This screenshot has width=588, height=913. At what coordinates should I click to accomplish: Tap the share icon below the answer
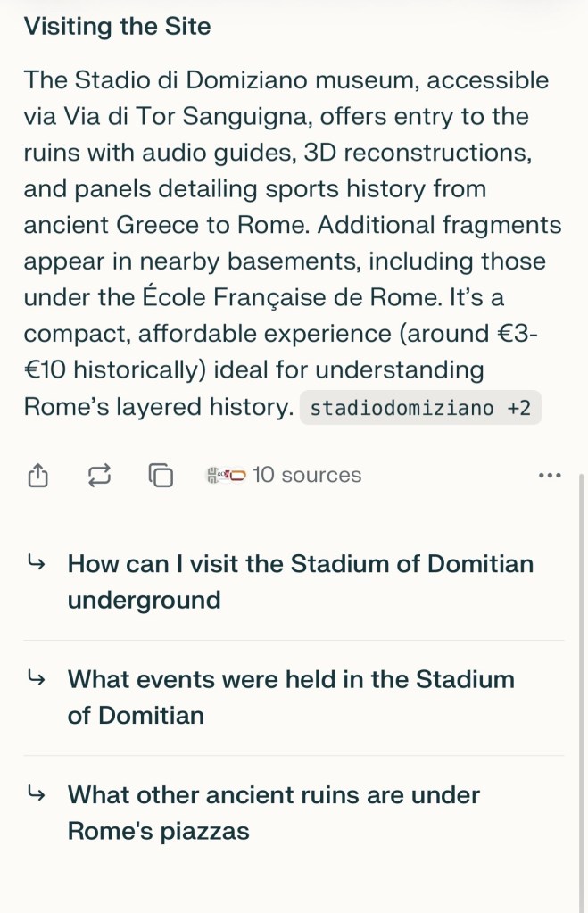coord(37,476)
